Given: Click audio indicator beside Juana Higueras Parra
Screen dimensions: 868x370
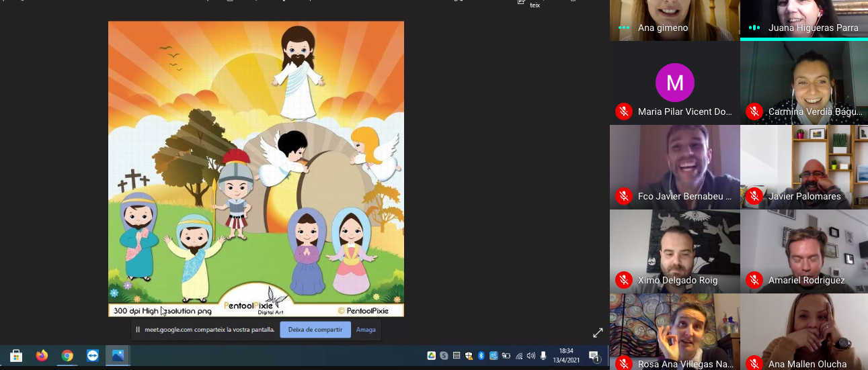Looking at the screenshot, I should 754,28.
